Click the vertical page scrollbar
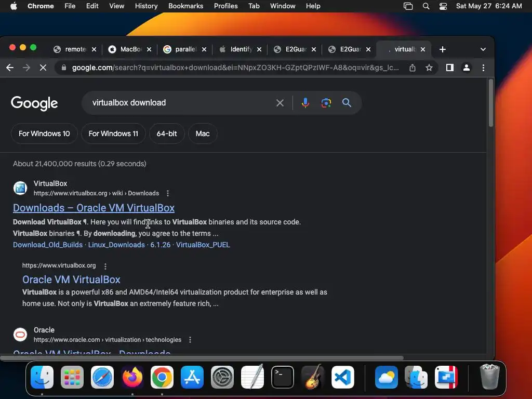 tap(490, 103)
